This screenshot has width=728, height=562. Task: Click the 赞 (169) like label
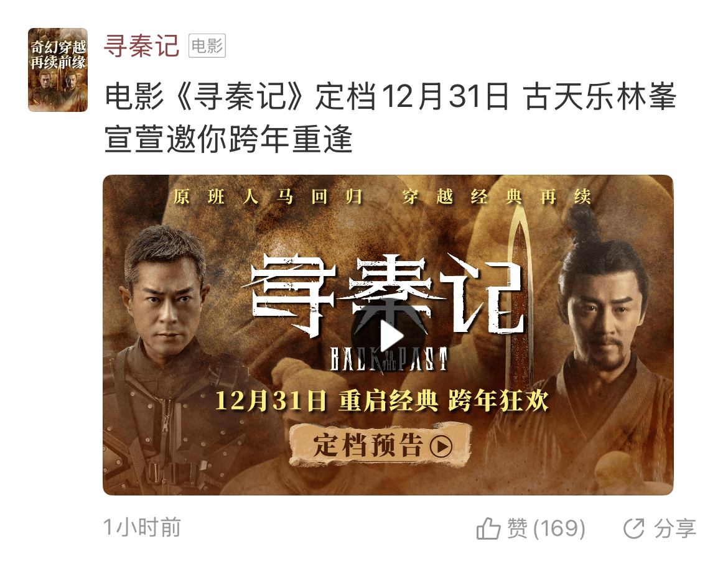(x=546, y=528)
